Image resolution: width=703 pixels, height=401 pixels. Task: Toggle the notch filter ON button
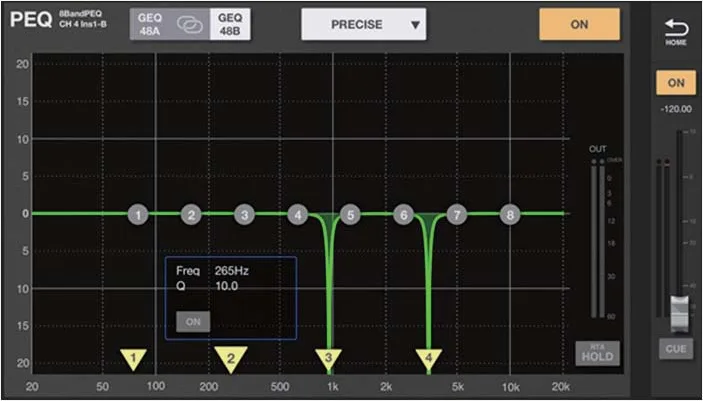[x=193, y=322]
